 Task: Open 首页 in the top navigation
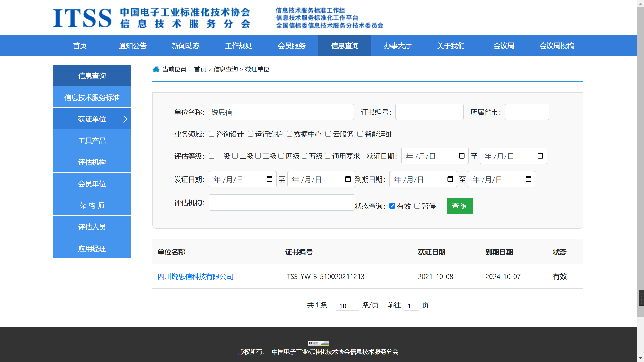pos(80,46)
